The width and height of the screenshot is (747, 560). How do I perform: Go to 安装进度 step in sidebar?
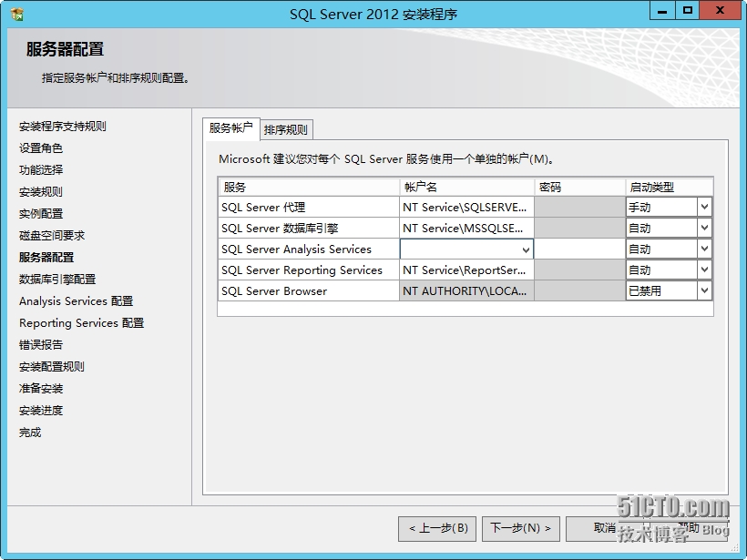coord(40,411)
